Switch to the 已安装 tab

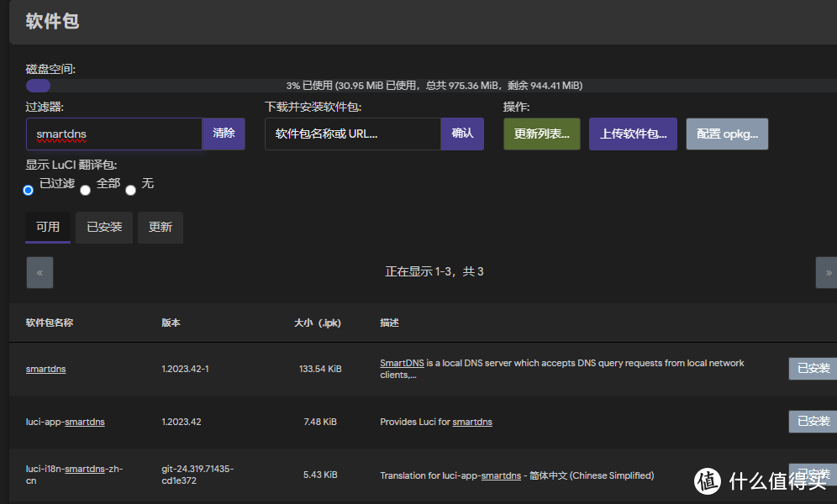(x=103, y=227)
